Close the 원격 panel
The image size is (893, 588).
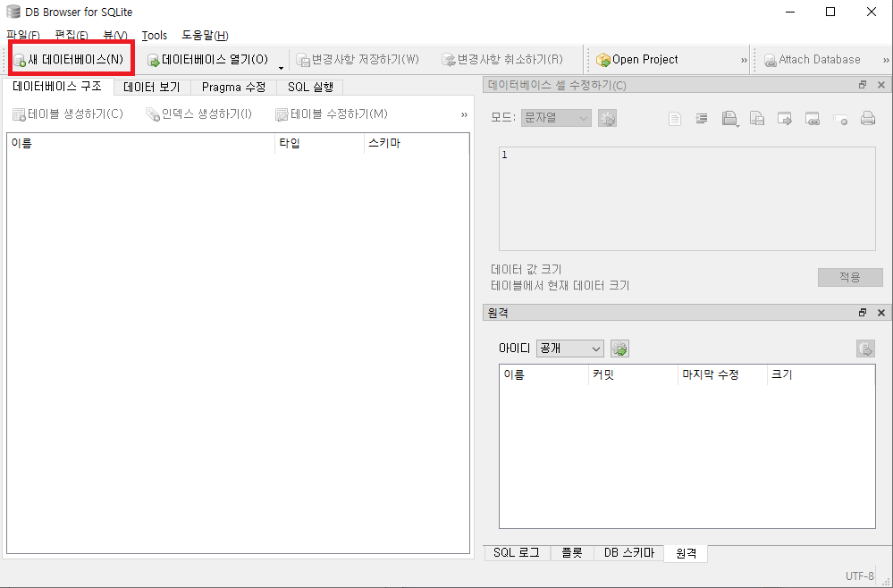click(881, 313)
